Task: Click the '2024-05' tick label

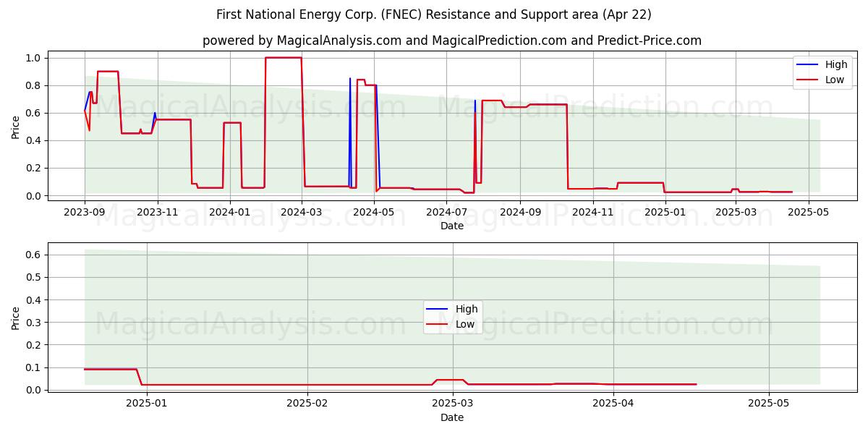Action: click(374, 212)
